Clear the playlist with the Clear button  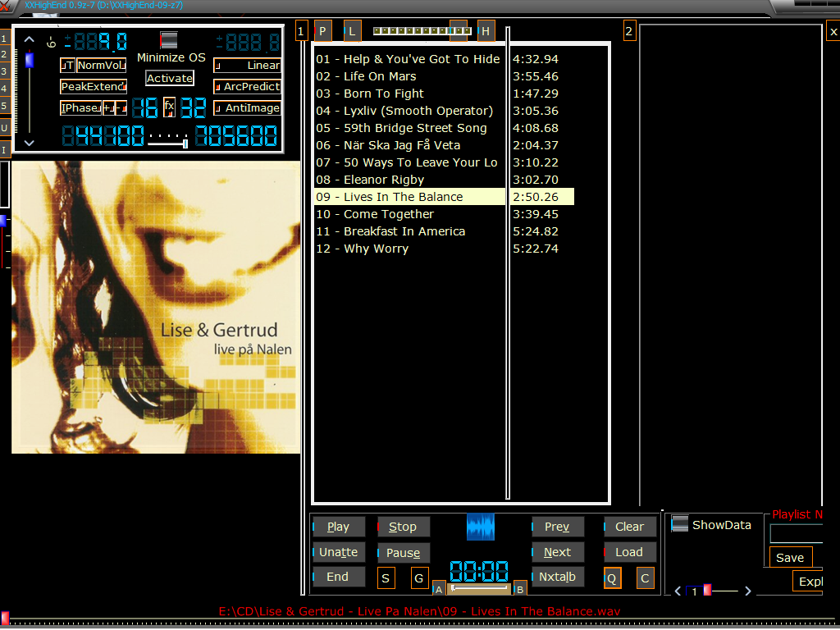pyautogui.click(x=630, y=527)
